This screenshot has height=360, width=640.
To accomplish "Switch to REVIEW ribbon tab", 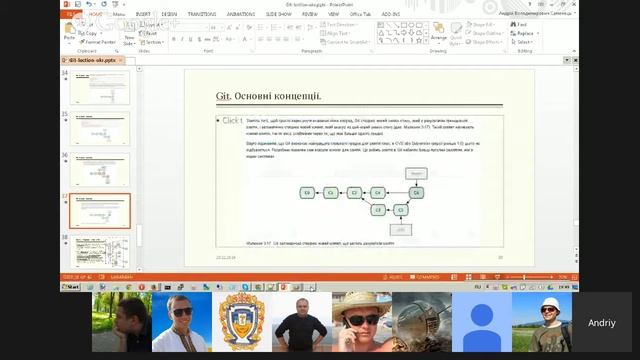I will (310, 14).
